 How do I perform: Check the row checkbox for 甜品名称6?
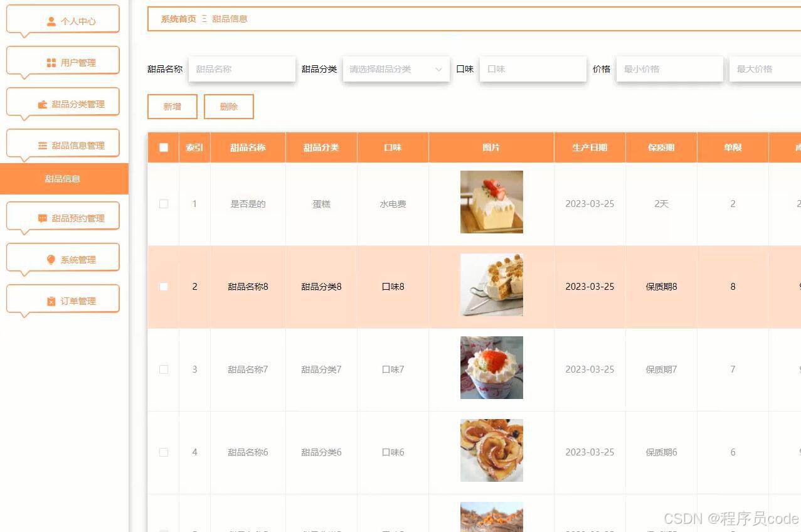(163, 452)
